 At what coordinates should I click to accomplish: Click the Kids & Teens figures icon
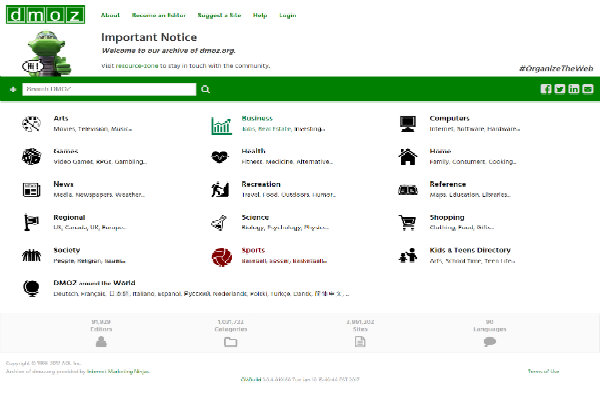coord(408,255)
